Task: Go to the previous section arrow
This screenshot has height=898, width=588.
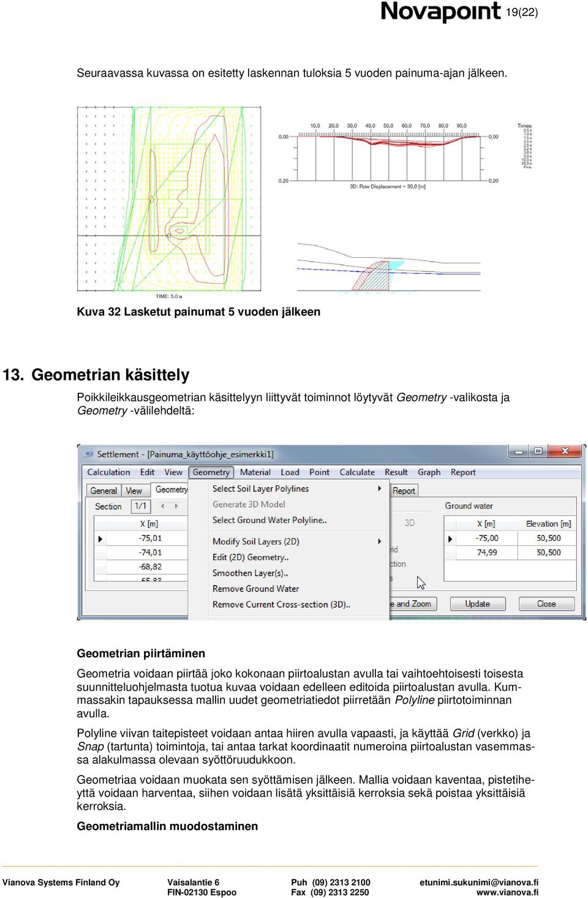Action: click(162, 506)
